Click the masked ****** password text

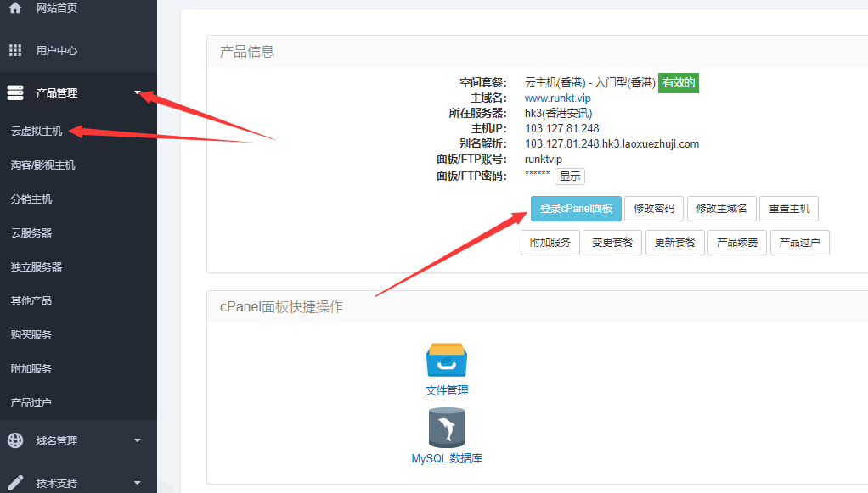[x=537, y=174]
